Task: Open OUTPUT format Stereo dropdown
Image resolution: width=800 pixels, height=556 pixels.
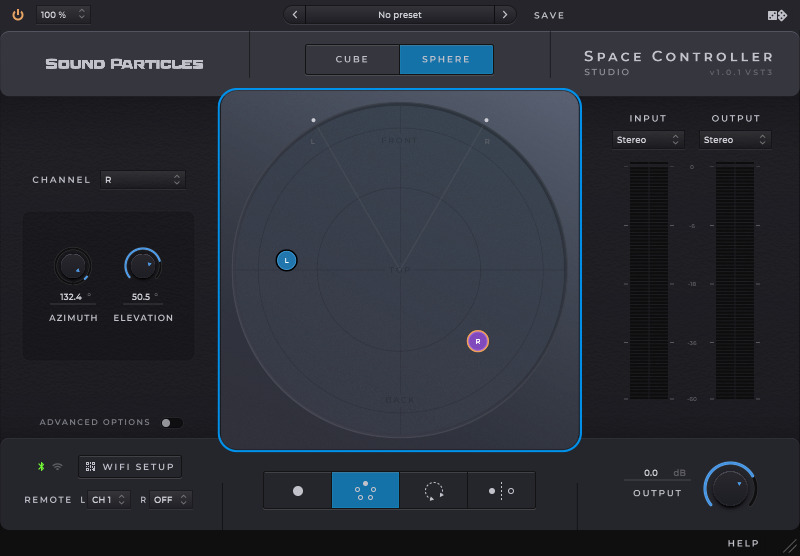Action: [735, 140]
